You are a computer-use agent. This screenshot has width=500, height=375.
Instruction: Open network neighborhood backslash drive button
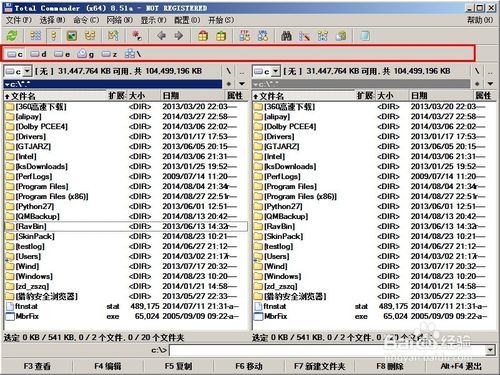pyautogui.click(x=133, y=54)
